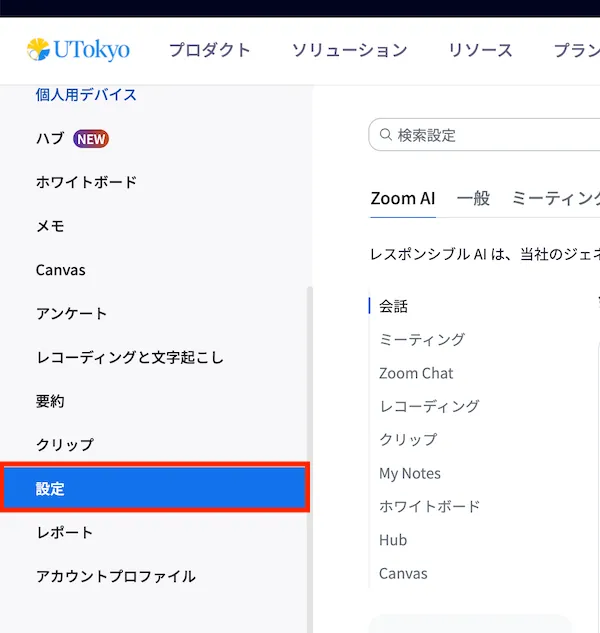This screenshot has width=600, height=633.
Task: Click the UTokyo logo
Action: pyautogui.click(x=78, y=50)
